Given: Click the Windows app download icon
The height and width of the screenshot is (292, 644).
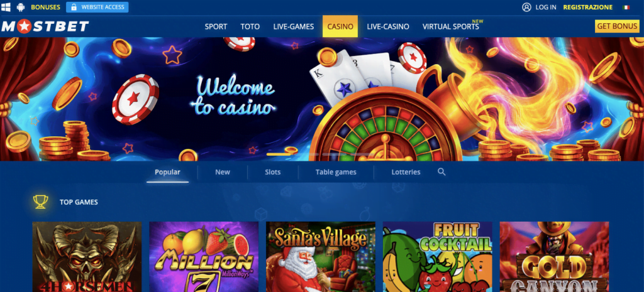Looking at the screenshot, I should 6,7.
